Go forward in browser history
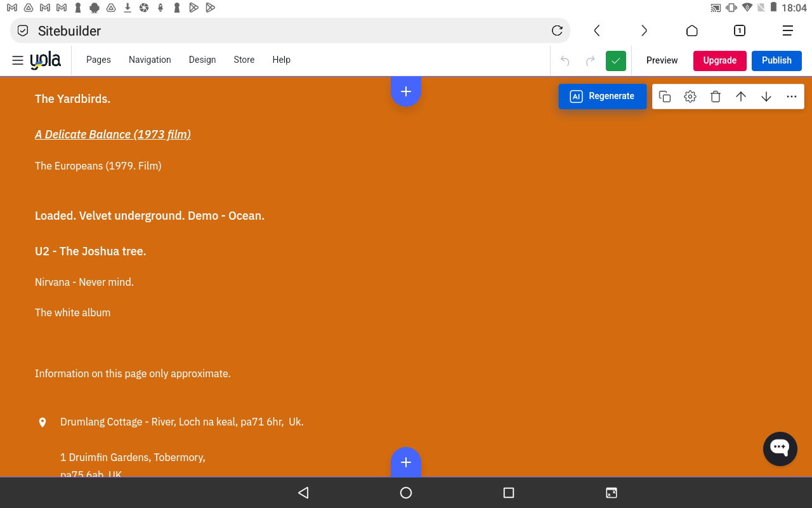The height and width of the screenshot is (508, 812). 644,30
